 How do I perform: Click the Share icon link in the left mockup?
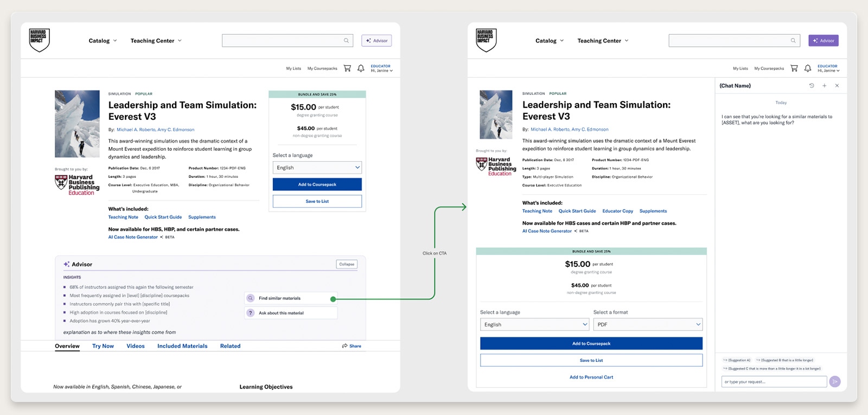(x=352, y=346)
